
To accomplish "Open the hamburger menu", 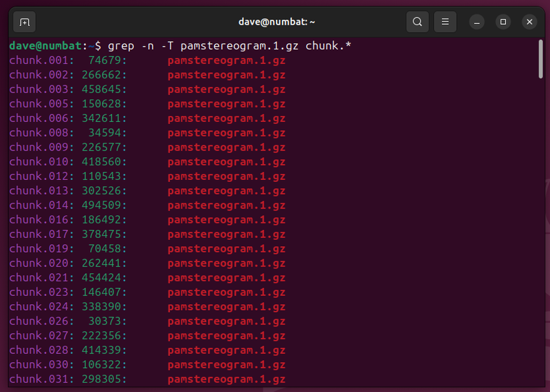I will pyautogui.click(x=445, y=21).
